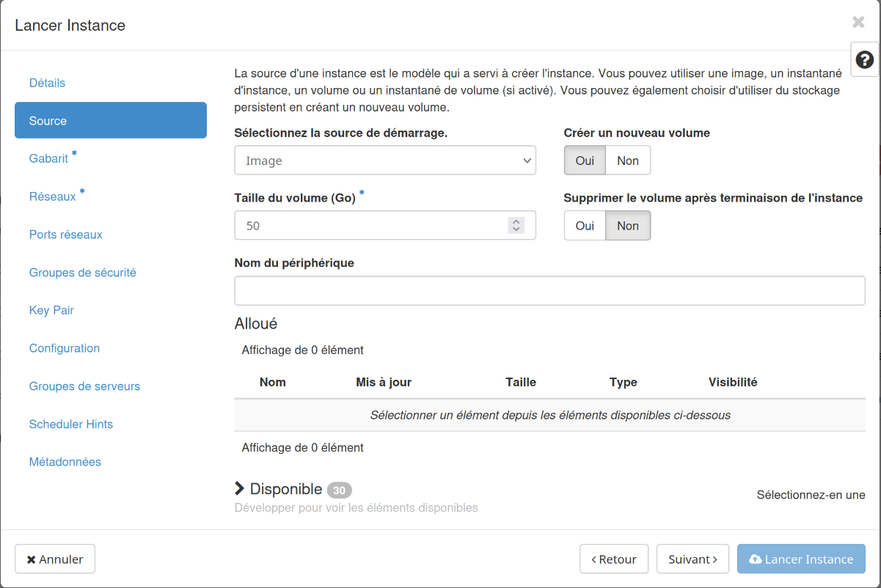The height and width of the screenshot is (588, 881).
Task: Collapse chevron next to Disponible count
Action: [x=238, y=489]
